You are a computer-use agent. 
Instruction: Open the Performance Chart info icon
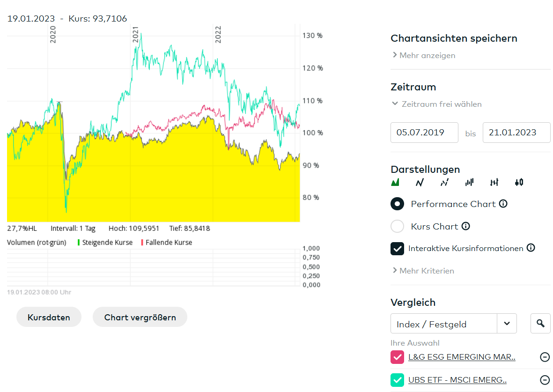click(503, 204)
